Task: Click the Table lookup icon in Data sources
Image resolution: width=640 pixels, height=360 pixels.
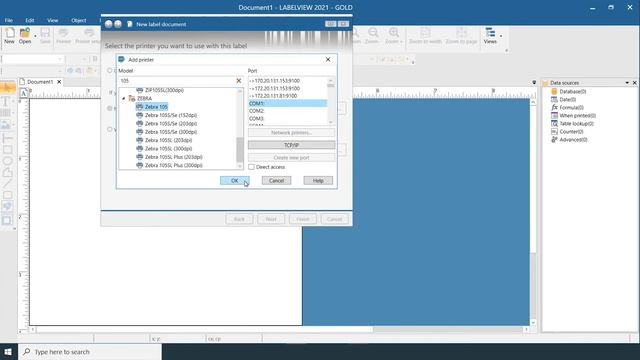Action: pyautogui.click(x=554, y=123)
